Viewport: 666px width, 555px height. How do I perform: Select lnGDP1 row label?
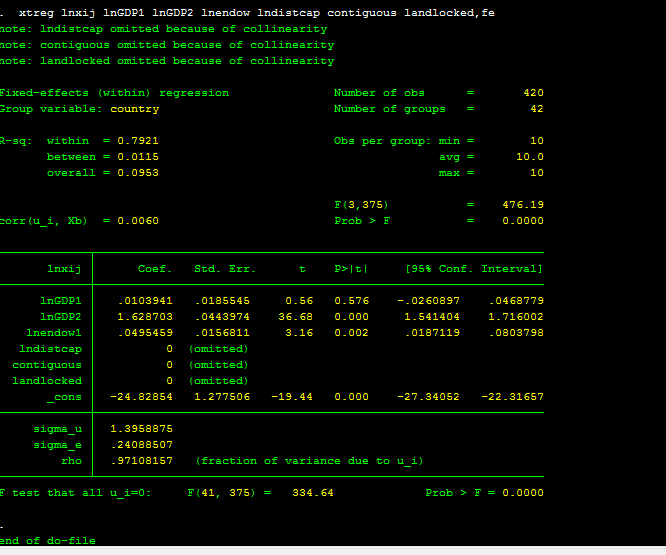[x=61, y=301]
